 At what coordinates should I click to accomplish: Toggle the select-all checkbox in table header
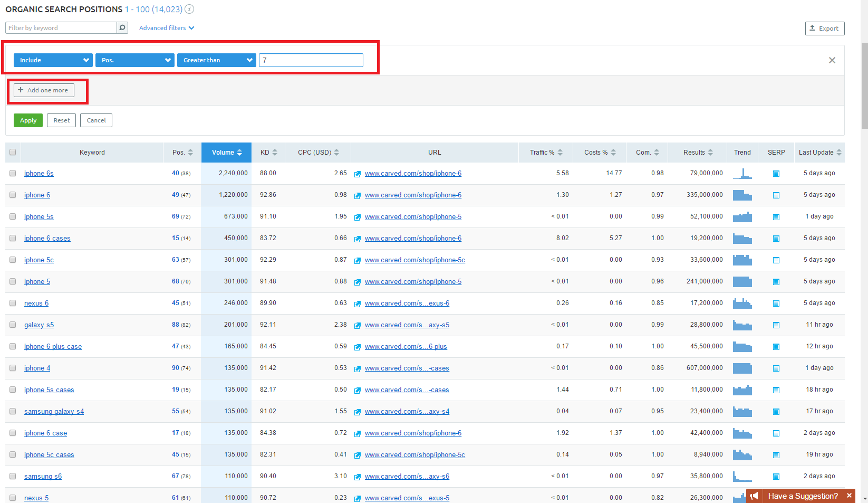click(x=13, y=152)
